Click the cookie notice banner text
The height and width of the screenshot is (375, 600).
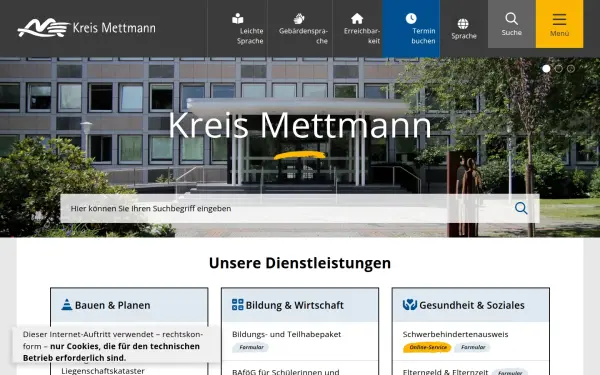pyautogui.click(x=113, y=346)
